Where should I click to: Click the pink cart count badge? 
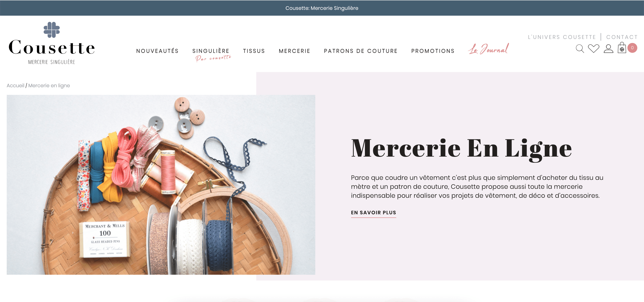pos(632,48)
